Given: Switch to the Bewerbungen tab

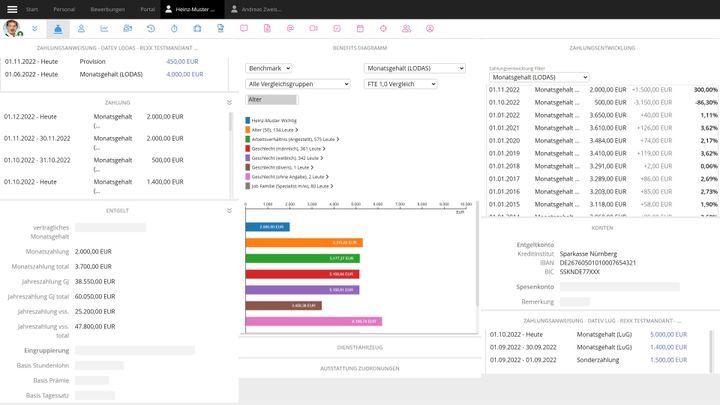Looking at the screenshot, I should 107,8.
